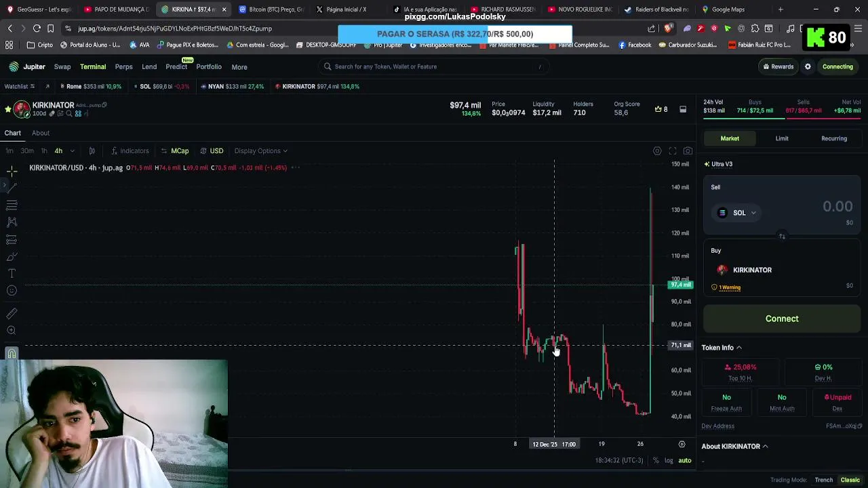The image size is (868, 488).
Task: Enter fullscreen chart mode
Action: point(673,150)
